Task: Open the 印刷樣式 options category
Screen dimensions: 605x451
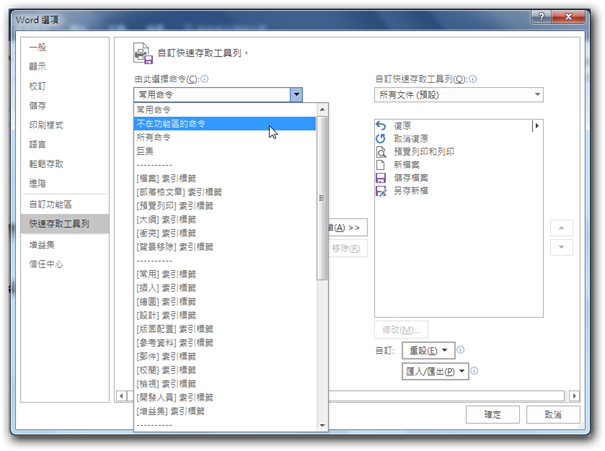Action: point(65,125)
